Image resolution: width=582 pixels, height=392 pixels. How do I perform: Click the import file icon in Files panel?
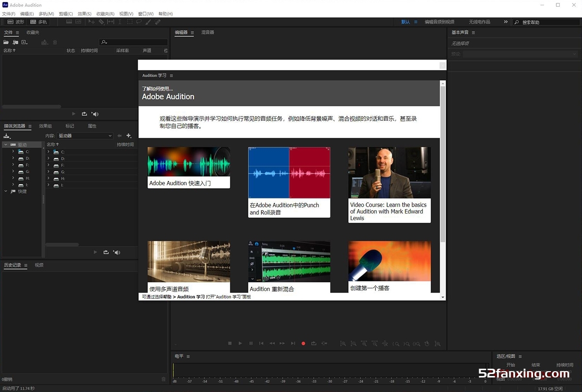pos(16,42)
